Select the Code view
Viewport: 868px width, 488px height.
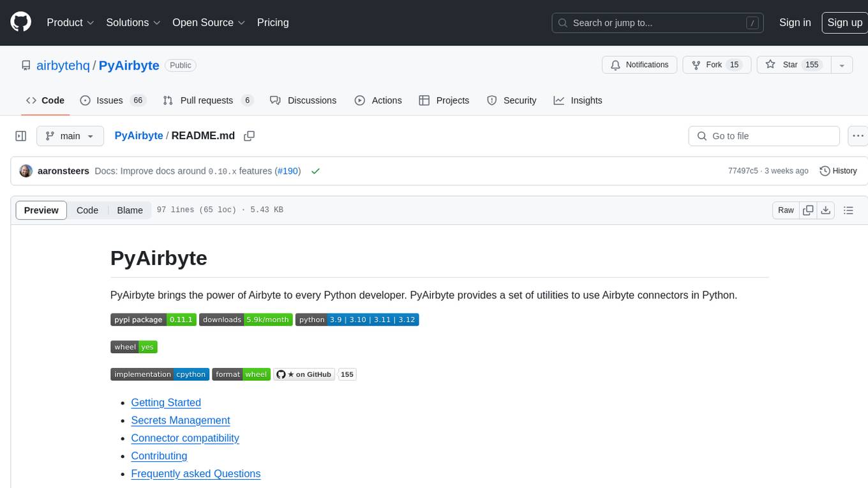(x=87, y=210)
